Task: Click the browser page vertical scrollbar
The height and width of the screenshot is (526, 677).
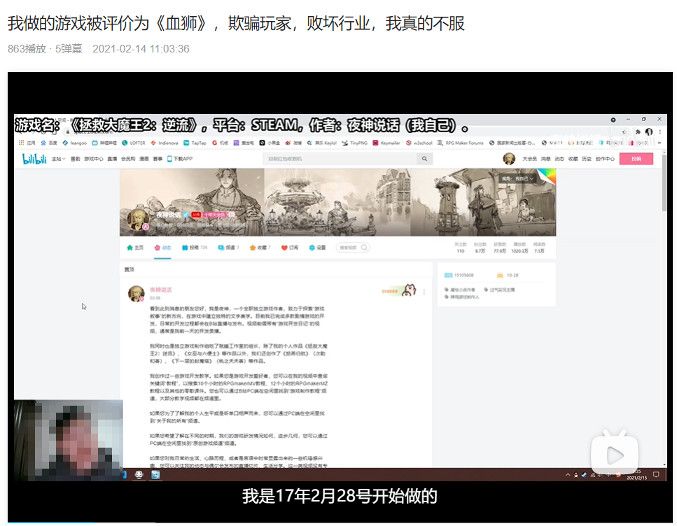Action: pos(664,184)
